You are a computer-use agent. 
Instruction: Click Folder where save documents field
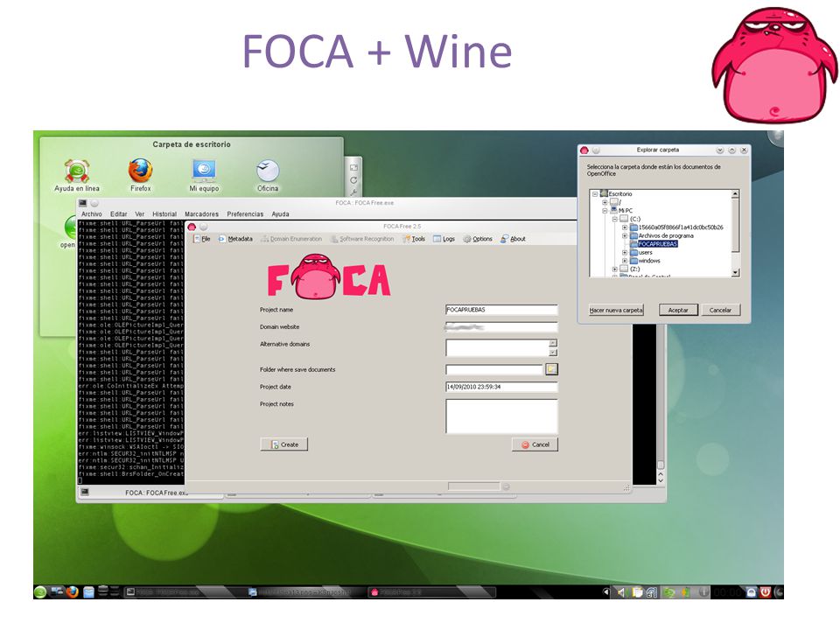(x=493, y=369)
